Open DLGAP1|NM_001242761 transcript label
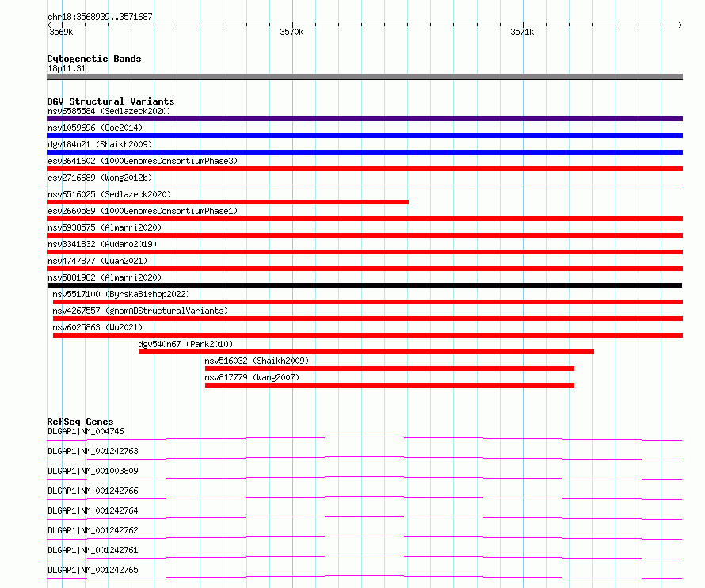This screenshot has width=705, height=588. coord(93,550)
